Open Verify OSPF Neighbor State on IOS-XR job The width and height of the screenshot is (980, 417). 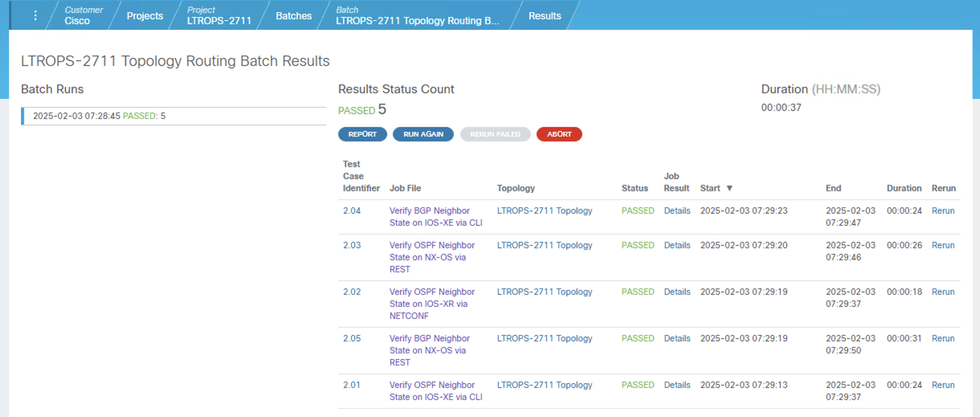[x=432, y=303]
